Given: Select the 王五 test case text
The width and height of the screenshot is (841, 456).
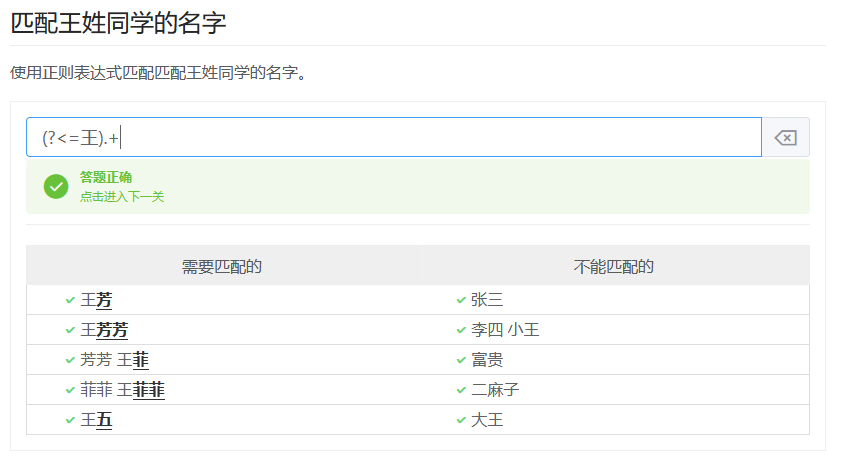Looking at the screenshot, I should pyautogui.click(x=96, y=420).
